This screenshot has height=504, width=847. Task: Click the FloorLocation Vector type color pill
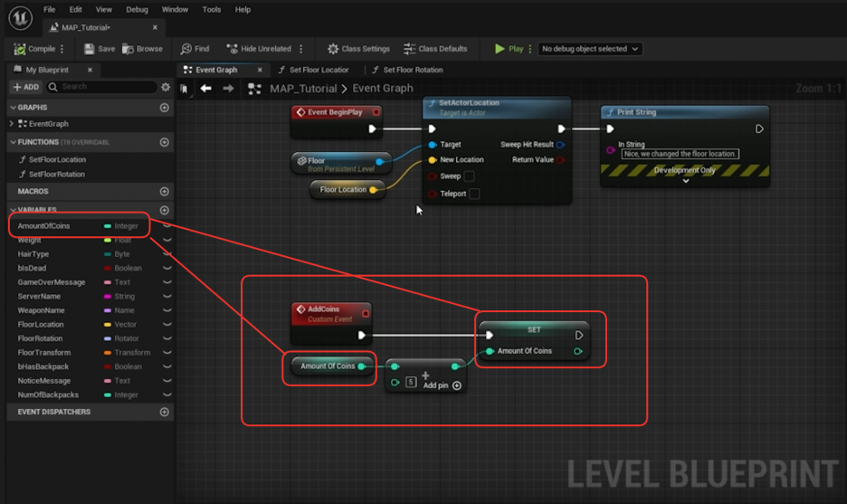pos(108,324)
